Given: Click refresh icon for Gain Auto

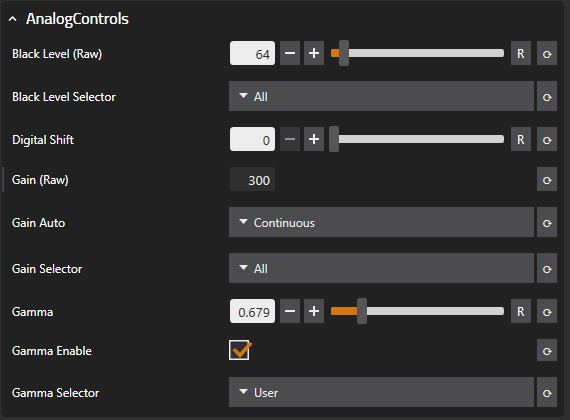Looking at the screenshot, I should [x=547, y=223].
